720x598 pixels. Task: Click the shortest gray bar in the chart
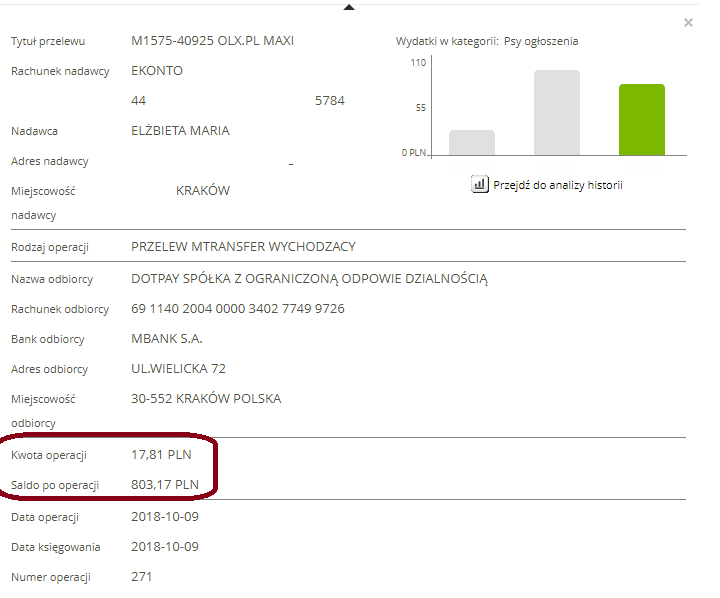[471, 143]
